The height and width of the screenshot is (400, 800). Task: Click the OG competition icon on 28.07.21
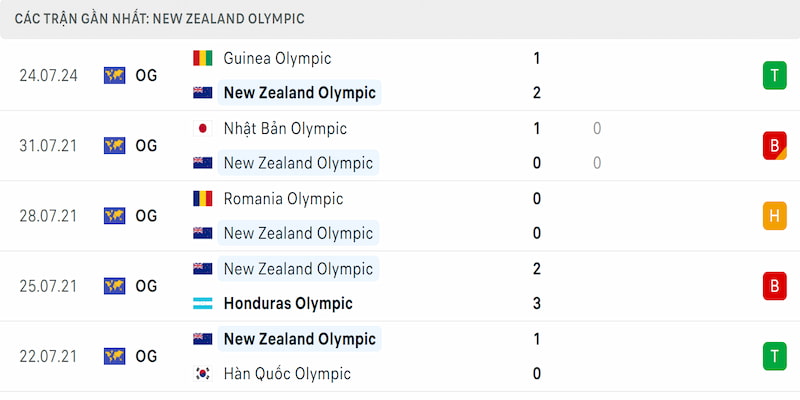(114, 216)
